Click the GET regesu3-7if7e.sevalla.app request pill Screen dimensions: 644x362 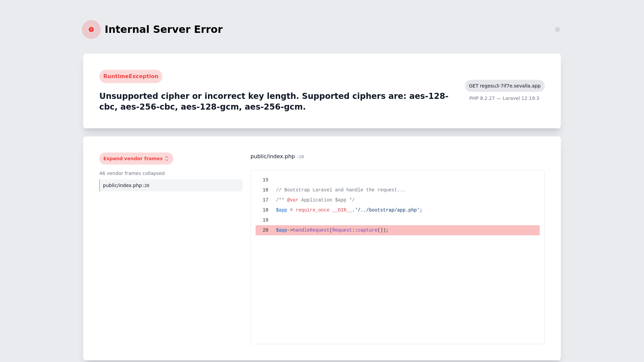tap(504, 86)
